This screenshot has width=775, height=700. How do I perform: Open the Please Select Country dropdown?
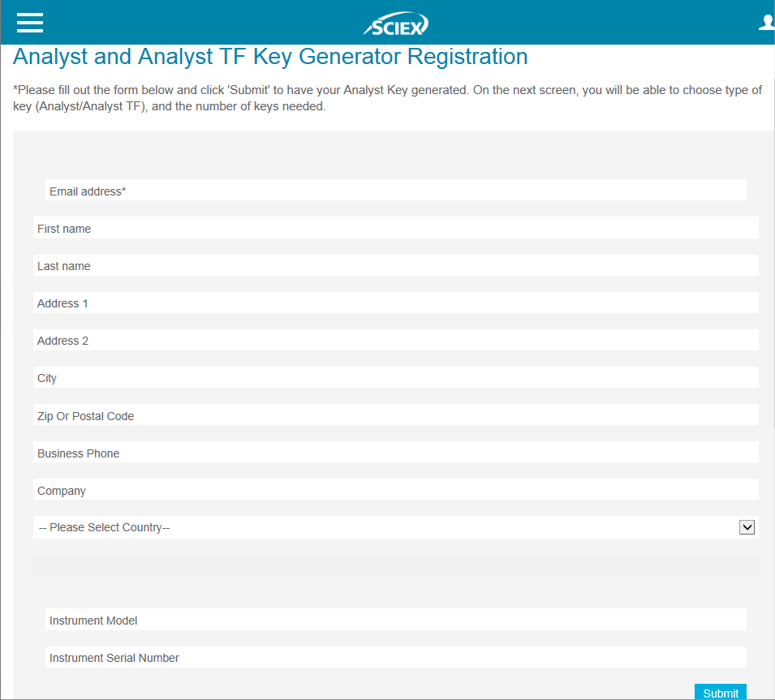click(395, 527)
